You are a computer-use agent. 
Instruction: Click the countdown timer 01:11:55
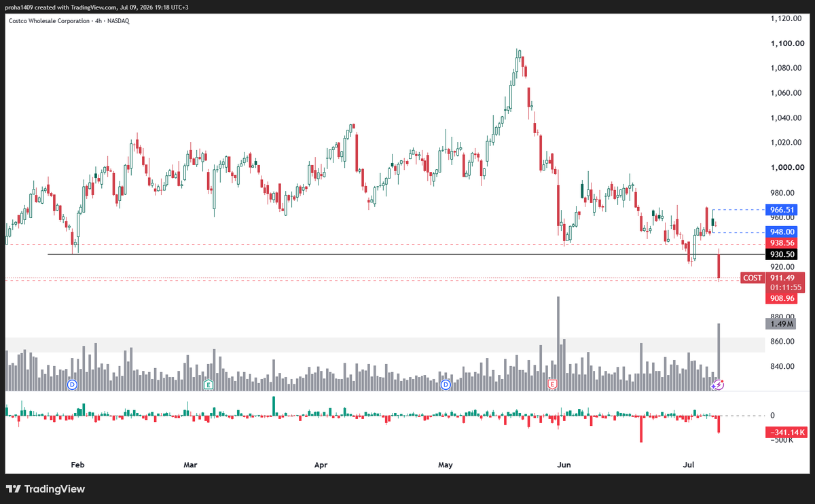click(784, 287)
